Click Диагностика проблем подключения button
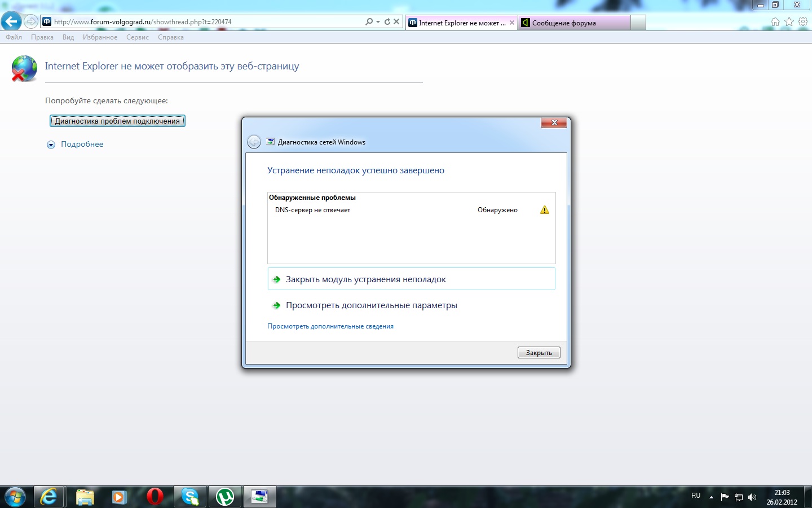This screenshot has height=508, width=812. [x=117, y=121]
